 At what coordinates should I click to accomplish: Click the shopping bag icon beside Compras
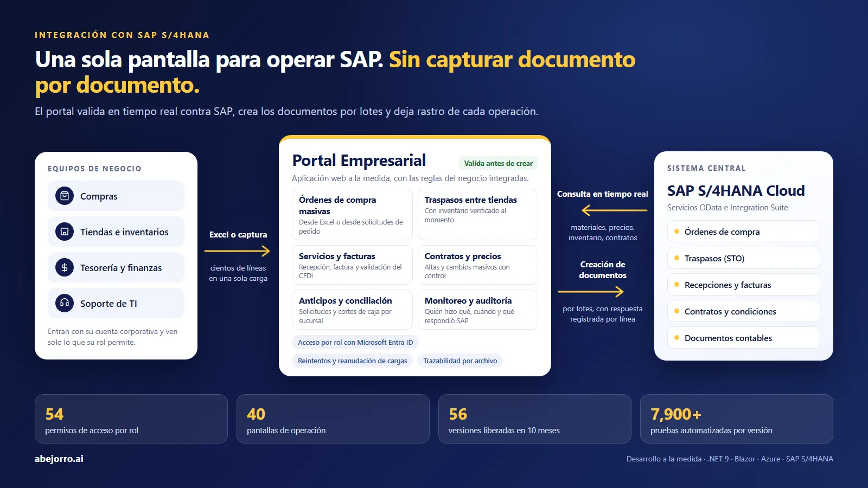[x=65, y=196]
